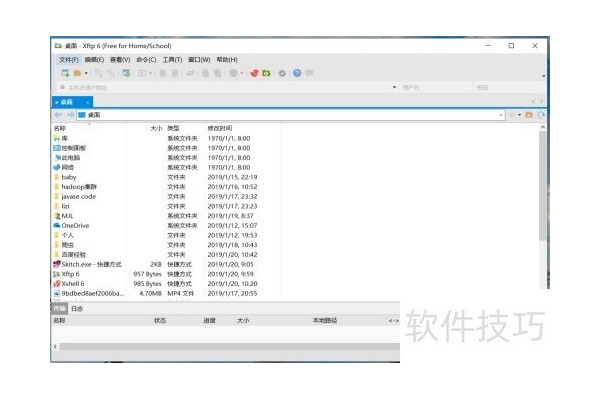The width and height of the screenshot is (600, 400).
Task: Open the 文件(F) menu
Action: [x=69, y=60]
